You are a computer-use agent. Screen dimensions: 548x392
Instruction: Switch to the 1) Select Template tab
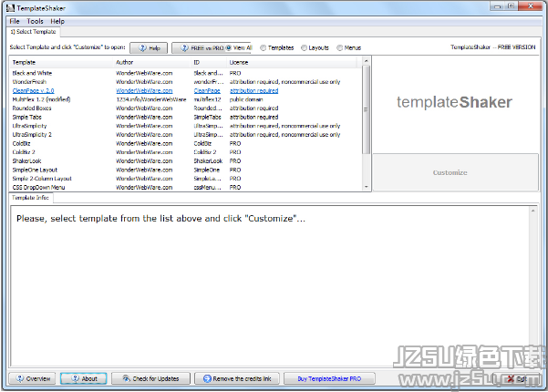33,32
